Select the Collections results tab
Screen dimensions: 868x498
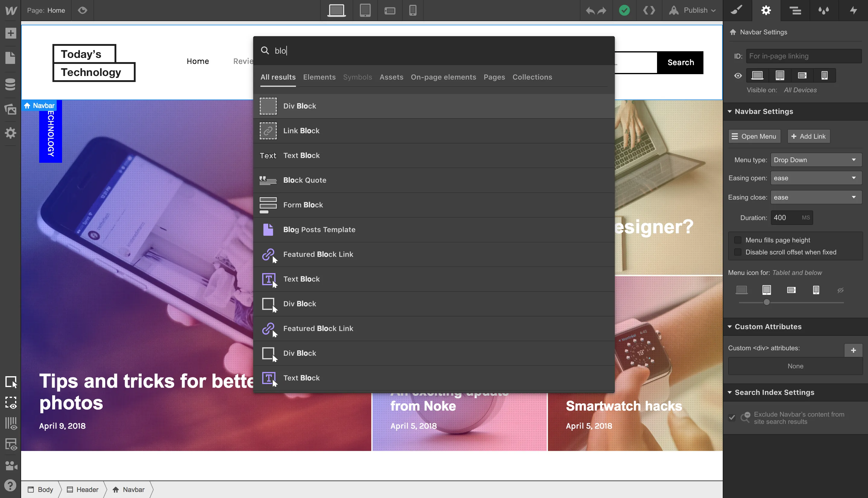click(532, 77)
